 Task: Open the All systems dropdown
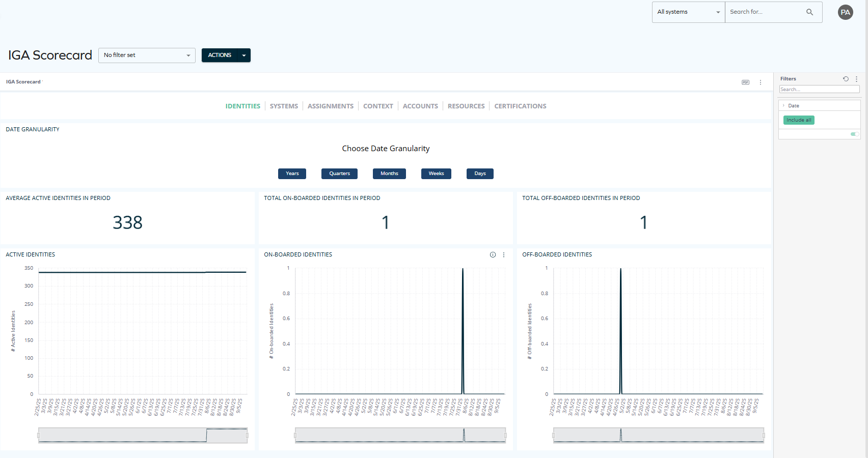[x=688, y=11]
